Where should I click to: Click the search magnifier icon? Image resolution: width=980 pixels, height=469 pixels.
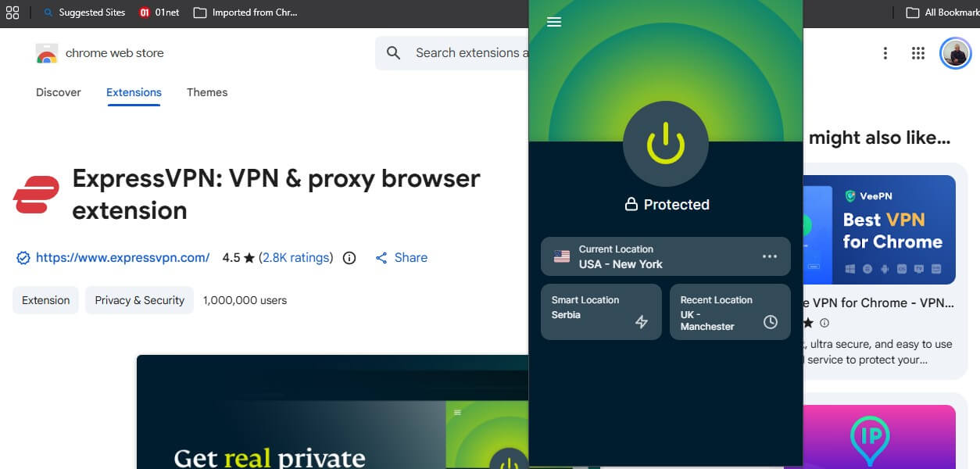[x=394, y=53]
